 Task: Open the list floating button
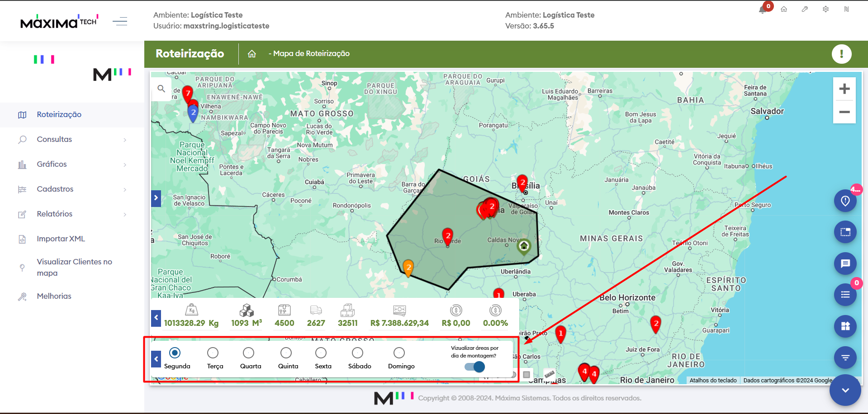[845, 295]
